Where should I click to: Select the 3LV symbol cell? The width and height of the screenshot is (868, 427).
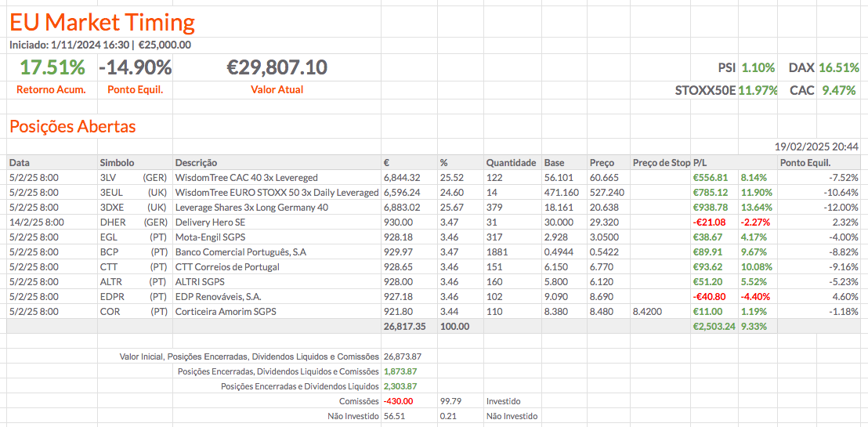[x=108, y=178]
